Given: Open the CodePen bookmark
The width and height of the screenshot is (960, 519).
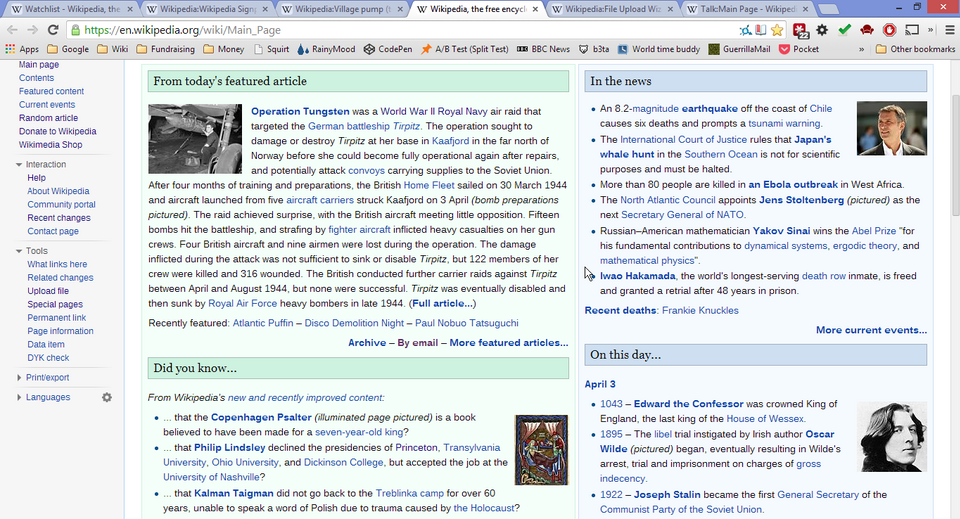Looking at the screenshot, I should point(388,49).
